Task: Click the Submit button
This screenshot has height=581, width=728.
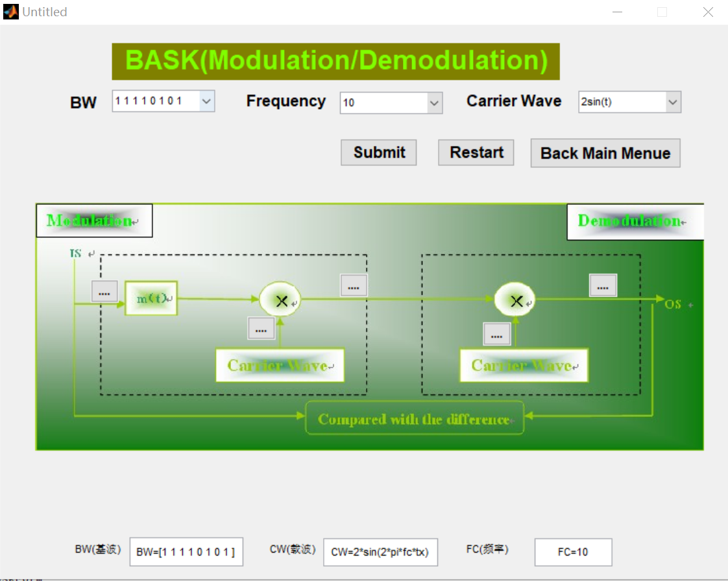Action: [379, 152]
